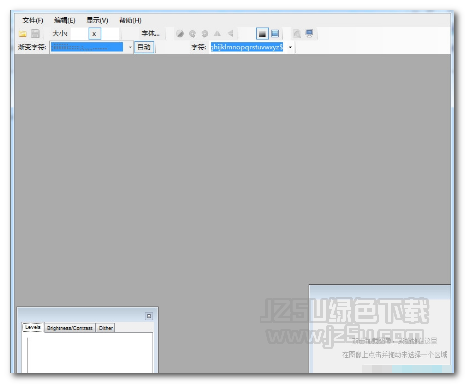The width and height of the screenshot is (465, 384).
Task: Expand the 字符 characters dropdown arrow
Action: (x=290, y=47)
